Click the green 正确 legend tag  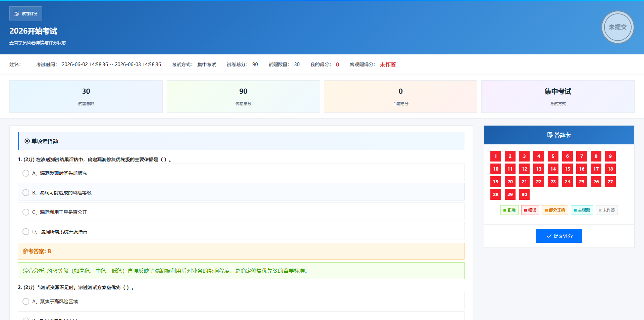tap(509, 210)
